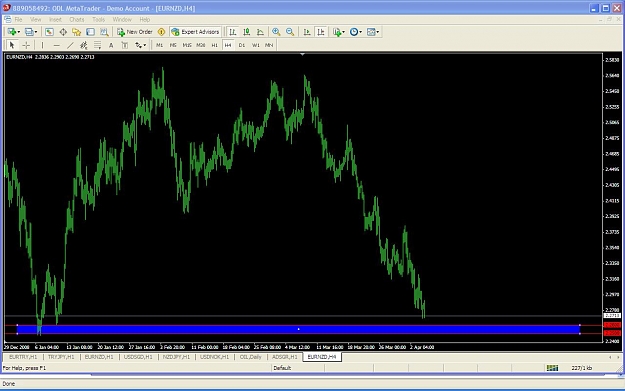The height and width of the screenshot is (391, 625).
Task: Select the text label tool
Action: [x=125, y=45]
